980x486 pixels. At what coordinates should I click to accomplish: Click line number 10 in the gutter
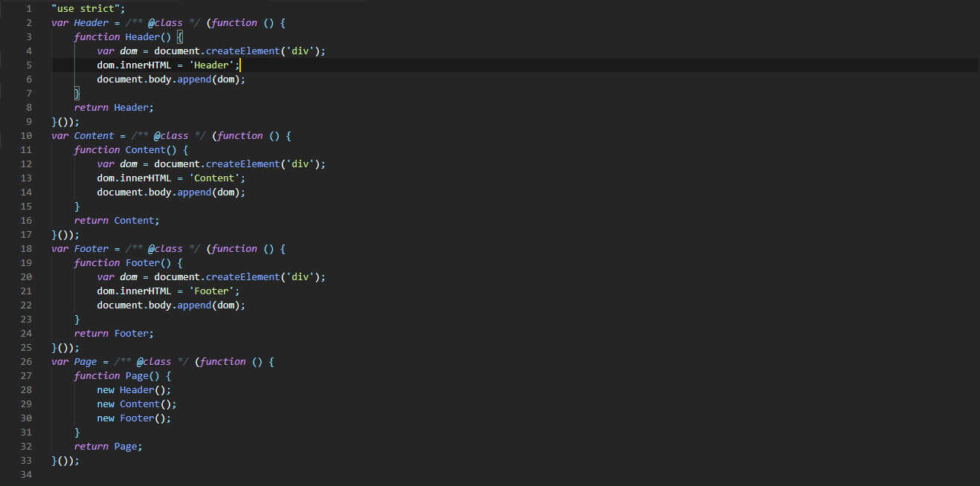[26, 135]
